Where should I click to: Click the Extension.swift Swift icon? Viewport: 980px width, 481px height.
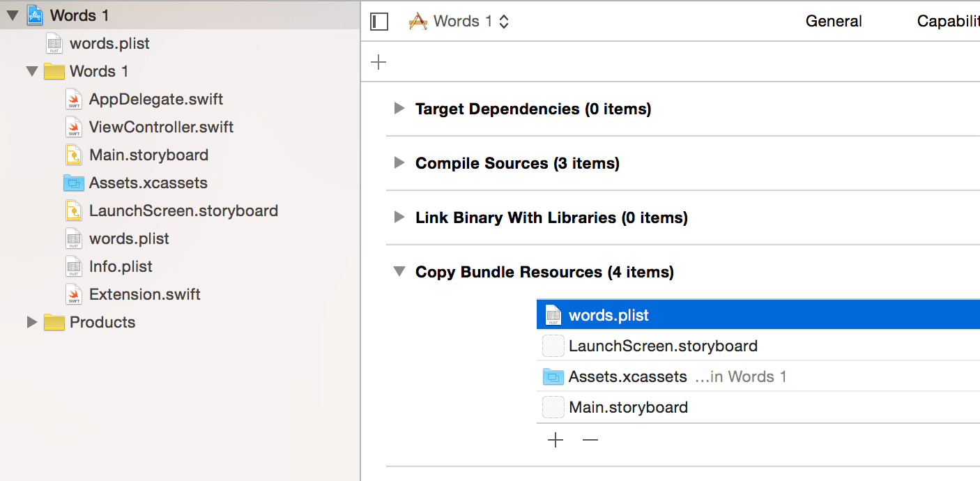[x=73, y=294]
